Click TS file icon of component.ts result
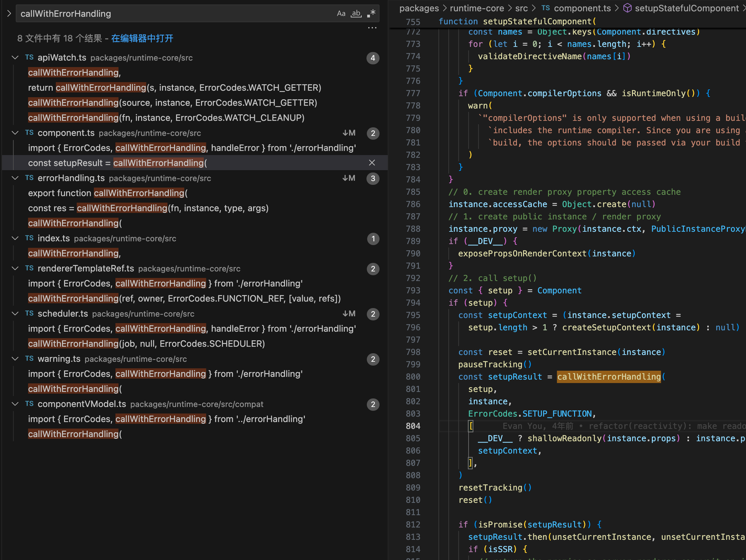The width and height of the screenshot is (746, 560). (29, 132)
